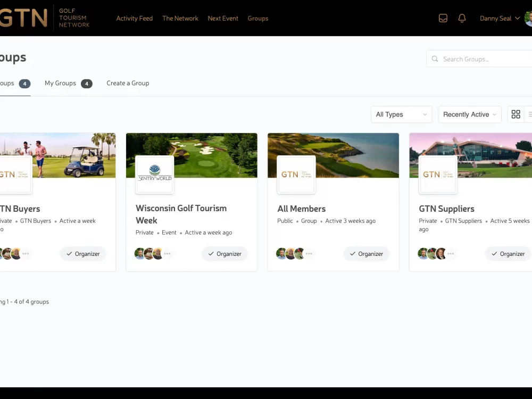Open the inbox messages icon
Viewport: 532px width, 399px height.
click(443, 18)
